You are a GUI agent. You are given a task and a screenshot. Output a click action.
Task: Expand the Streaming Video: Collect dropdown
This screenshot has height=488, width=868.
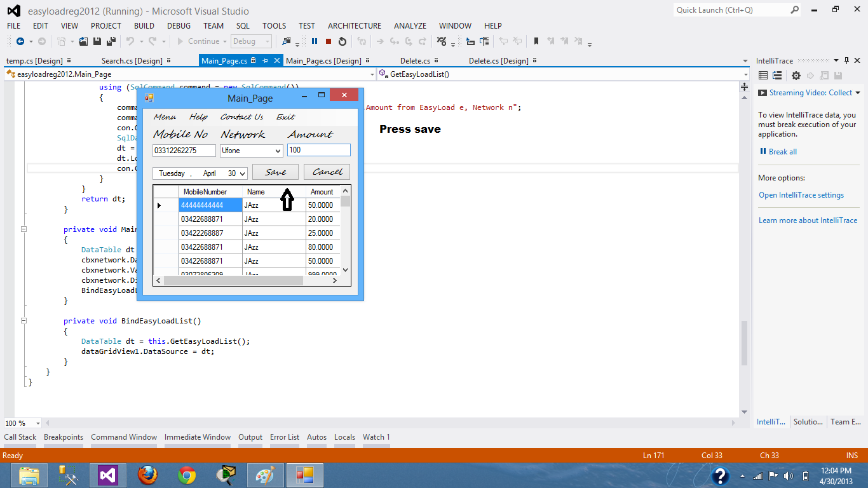858,93
